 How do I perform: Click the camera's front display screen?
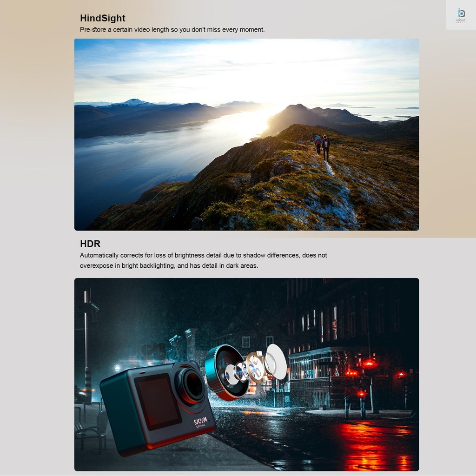[157, 401]
